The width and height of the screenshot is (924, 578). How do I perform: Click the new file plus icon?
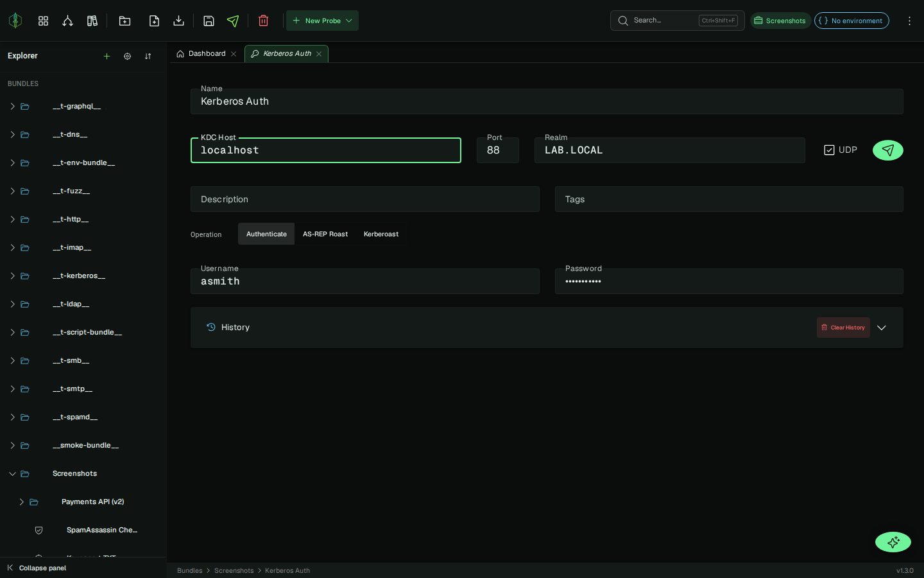pyautogui.click(x=154, y=21)
